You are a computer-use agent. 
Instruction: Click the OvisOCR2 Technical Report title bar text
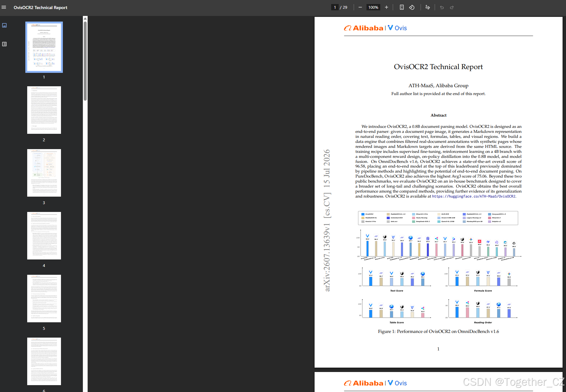pyautogui.click(x=40, y=8)
